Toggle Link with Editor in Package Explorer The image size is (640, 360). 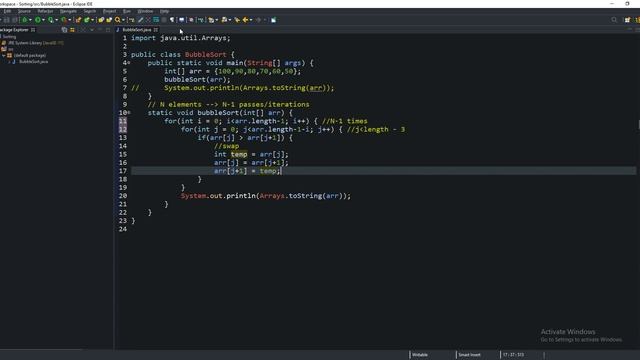click(x=72, y=30)
